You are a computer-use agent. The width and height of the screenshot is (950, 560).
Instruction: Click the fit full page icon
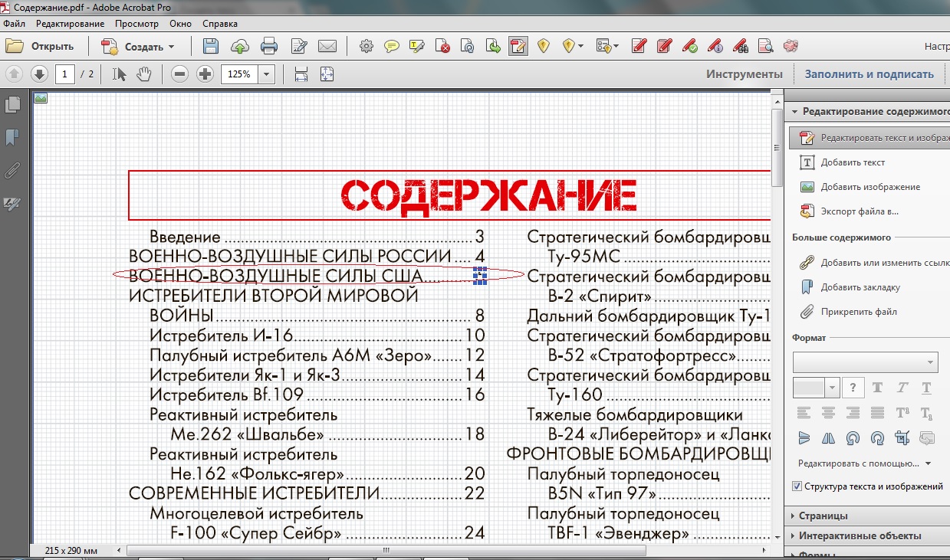pyautogui.click(x=327, y=74)
